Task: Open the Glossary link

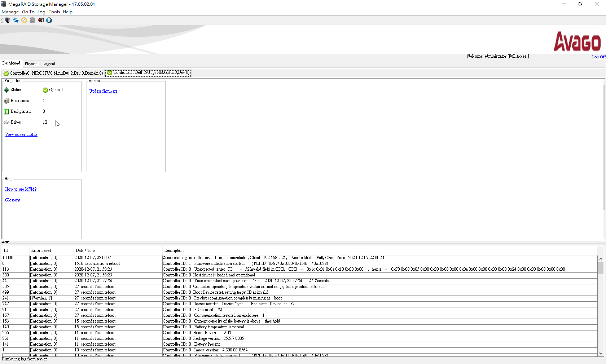Action: pos(13,200)
